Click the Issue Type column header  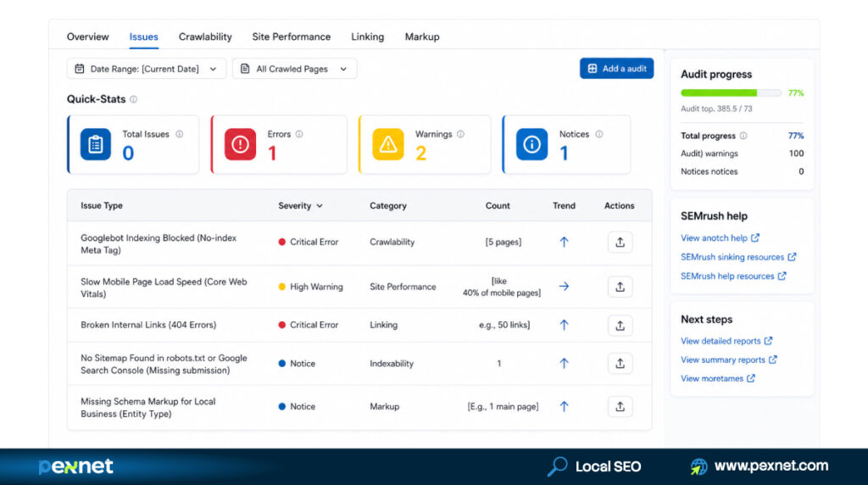(x=102, y=205)
